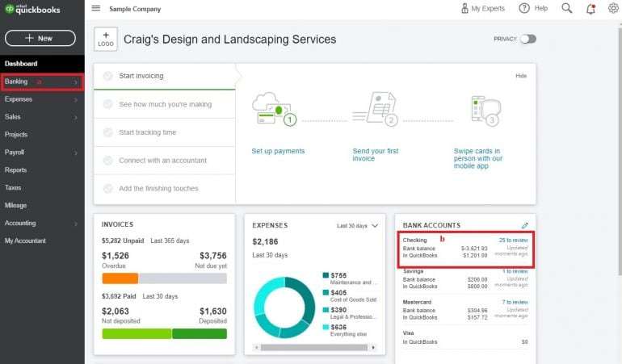Expand the Payroll submenu chevron
622x364 pixels.
pyautogui.click(x=75, y=153)
